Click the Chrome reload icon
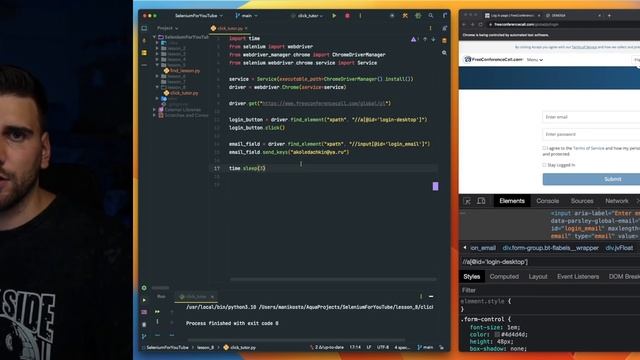This screenshot has height=360, width=640. [x=481, y=24]
